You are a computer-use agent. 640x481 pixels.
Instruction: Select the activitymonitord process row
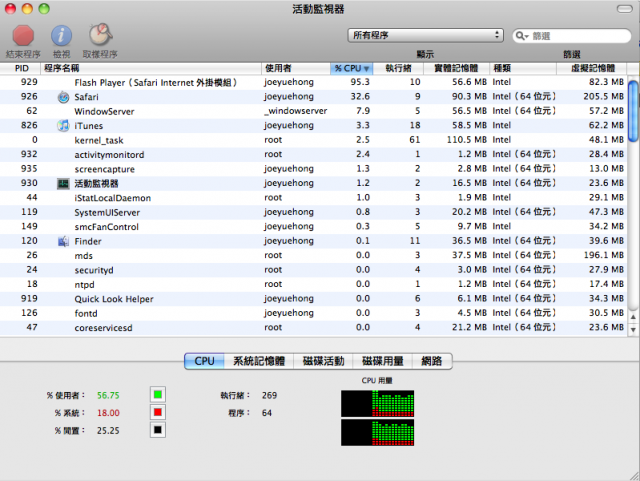(x=313, y=154)
